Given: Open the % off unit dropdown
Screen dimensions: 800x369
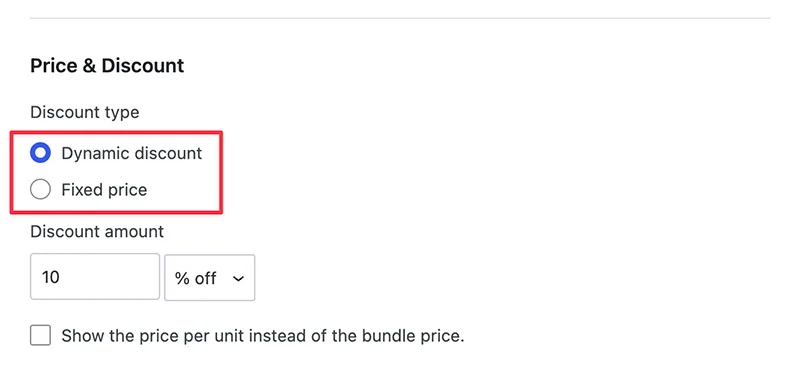Looking at the screenshot, I should tap(210, 278).
